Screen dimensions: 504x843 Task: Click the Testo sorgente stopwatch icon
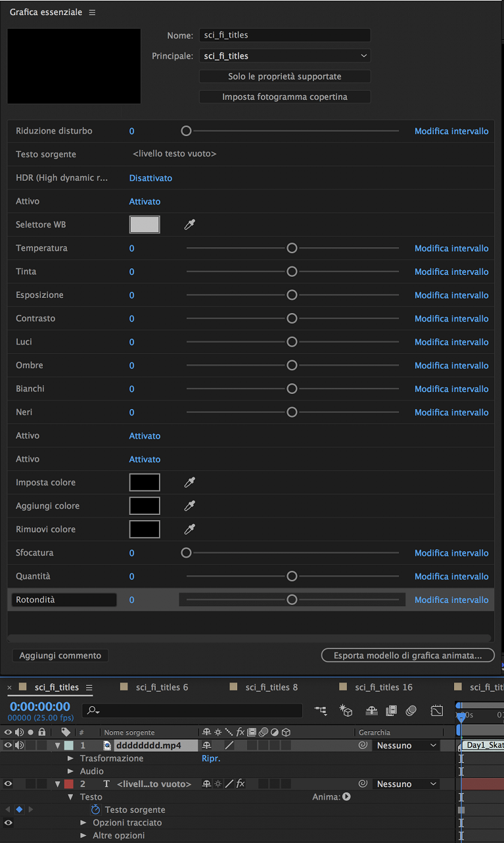point(95,810)
